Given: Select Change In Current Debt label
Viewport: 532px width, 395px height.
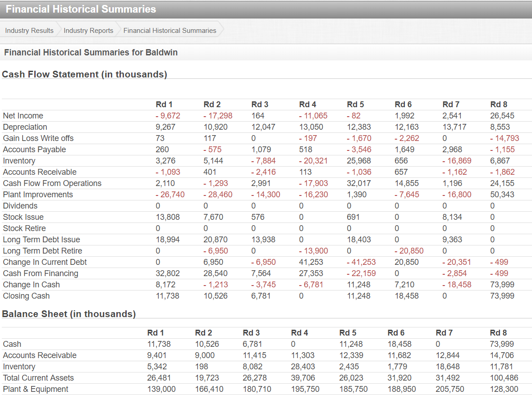Looking at the screenshot, I should (x=45, y=262).
